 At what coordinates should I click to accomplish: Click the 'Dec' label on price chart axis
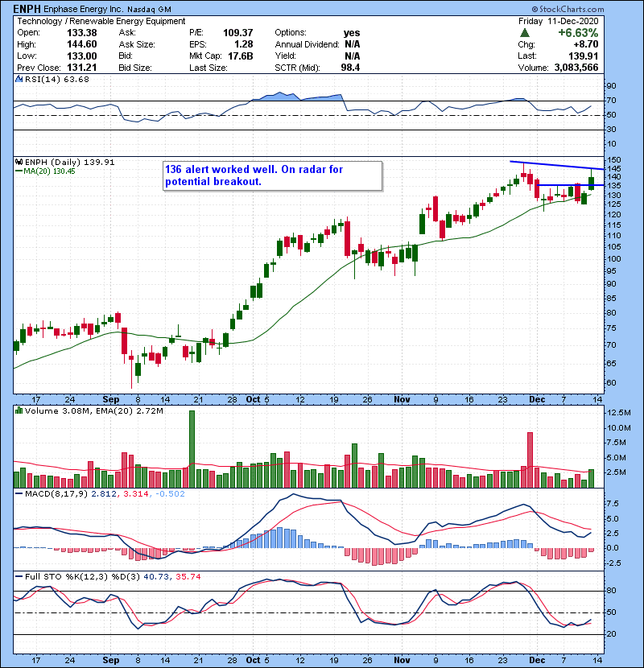click(x=537, y=400)
